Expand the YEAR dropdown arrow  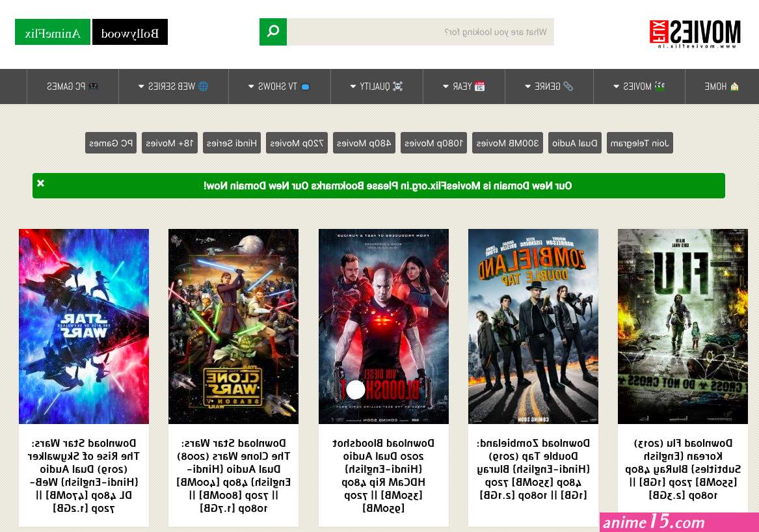tap(446, 86)
